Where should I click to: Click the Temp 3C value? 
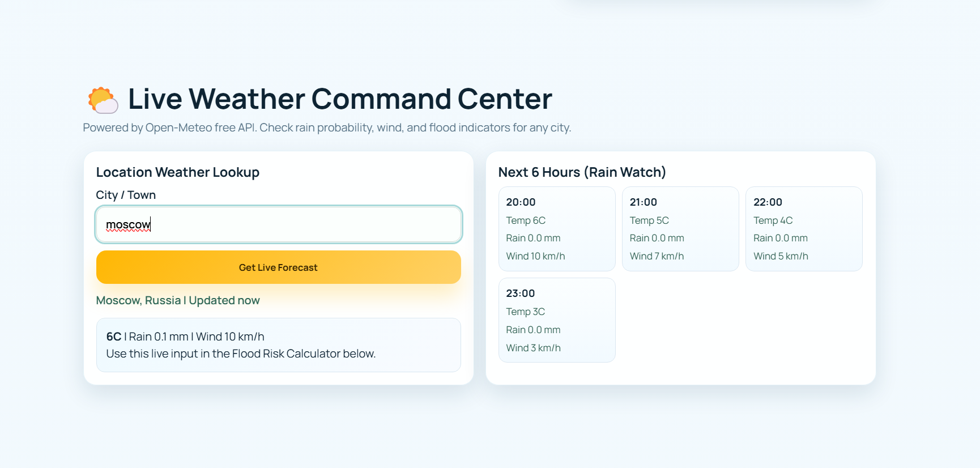click(526, 312)
